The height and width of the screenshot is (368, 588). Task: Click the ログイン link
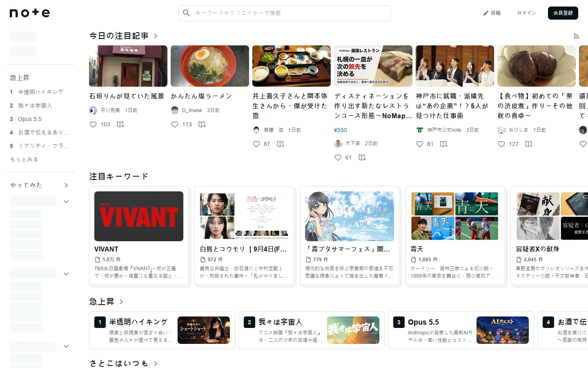tap(527, 13)
